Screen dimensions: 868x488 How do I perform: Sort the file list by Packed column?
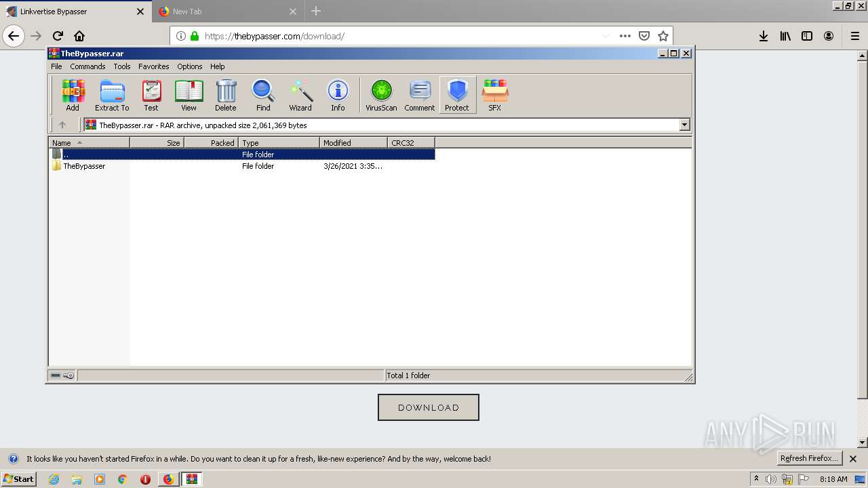pyautogui.click(x=211, y=142)
